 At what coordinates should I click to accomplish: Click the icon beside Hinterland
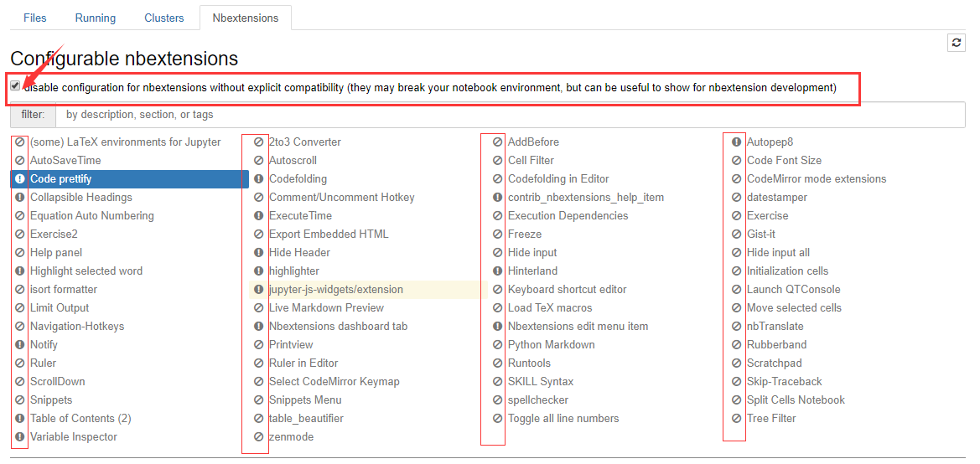pos(497,271)
